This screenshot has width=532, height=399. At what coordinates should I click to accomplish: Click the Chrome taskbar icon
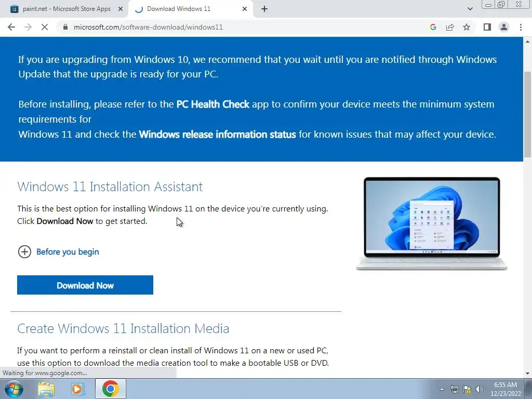(x=110, y=389)
